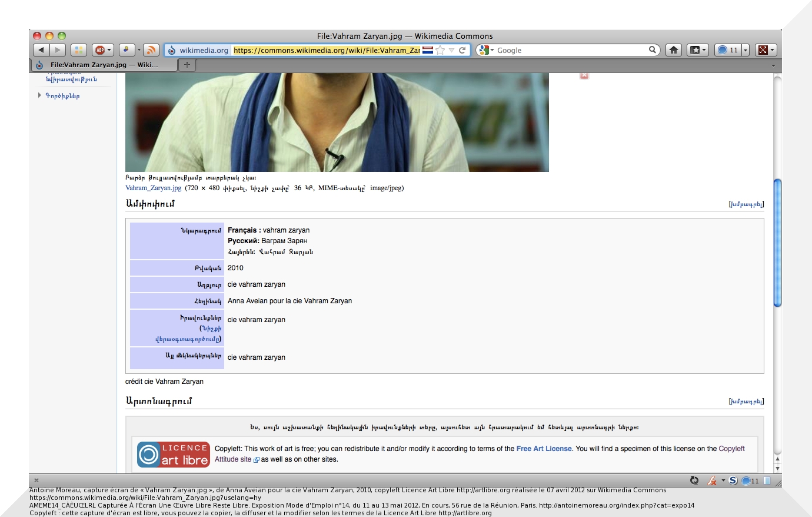Click the Home button in toolbar
The height and width of the screenshot is (517, 812).
tap(674, 50)
